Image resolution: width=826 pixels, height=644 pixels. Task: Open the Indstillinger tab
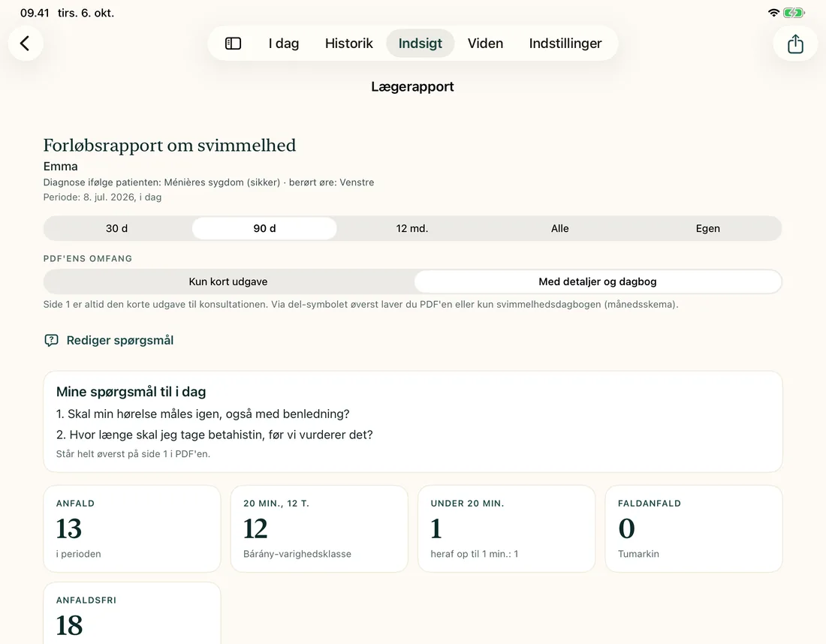click(x=565, y=44)
